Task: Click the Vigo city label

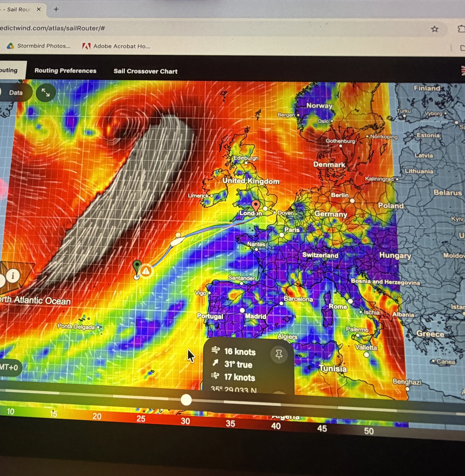Action: [x=200, y=293]
